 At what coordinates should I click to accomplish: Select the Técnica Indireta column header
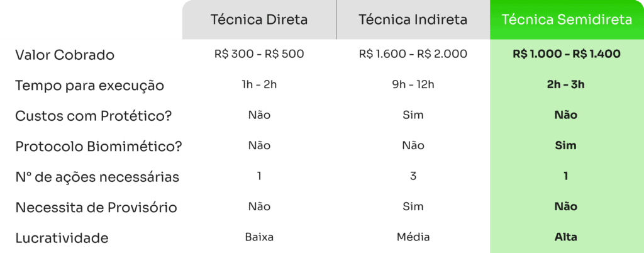pyautogui.click(x=413, y=20)
